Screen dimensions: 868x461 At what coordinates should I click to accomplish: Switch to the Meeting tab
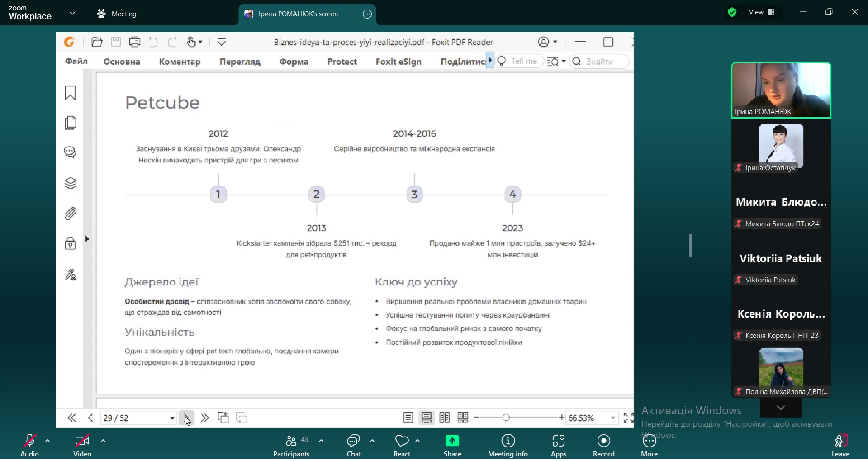pyautogui.click(x=117, y=14)
